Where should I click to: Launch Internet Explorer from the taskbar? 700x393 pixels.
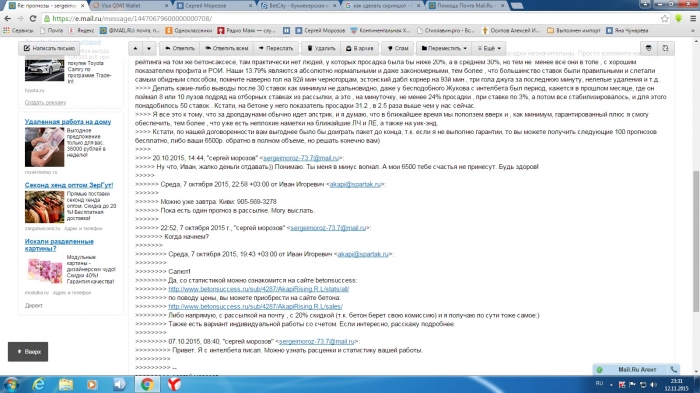[39, 384]
